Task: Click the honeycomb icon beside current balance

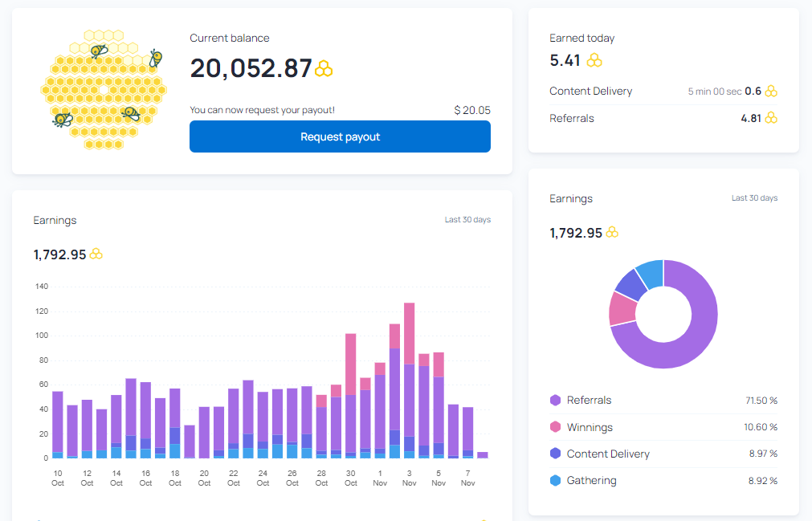Action: tap(324, 69)
